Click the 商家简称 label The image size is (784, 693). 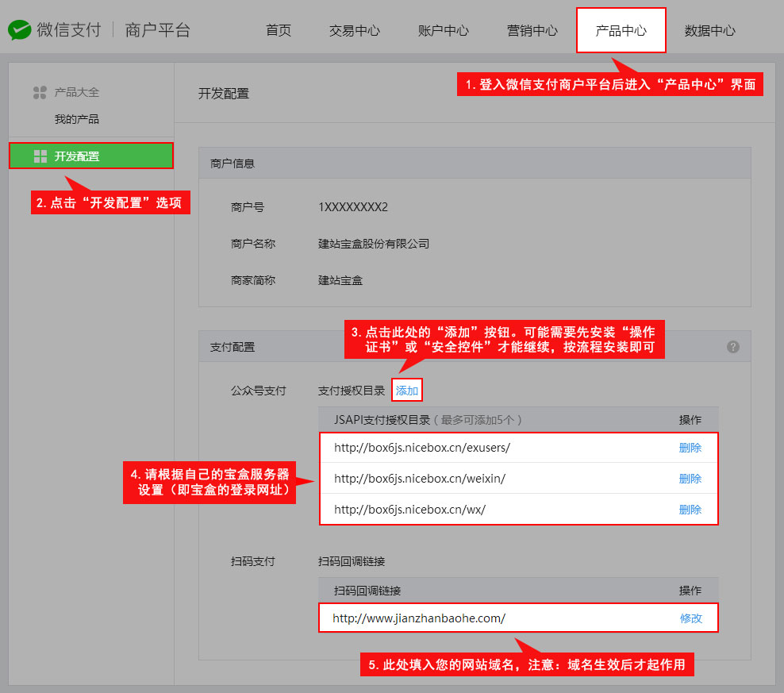(253, 280)
